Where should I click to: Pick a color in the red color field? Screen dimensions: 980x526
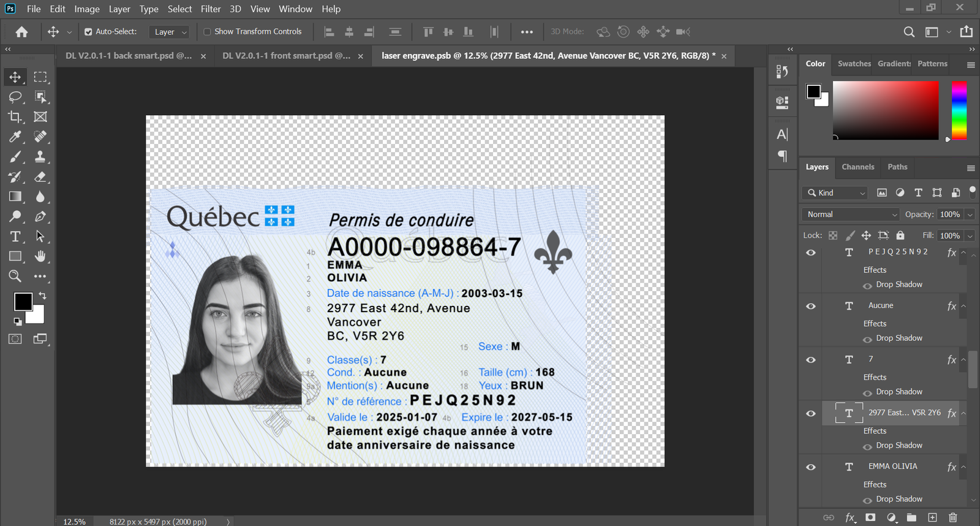886,110
